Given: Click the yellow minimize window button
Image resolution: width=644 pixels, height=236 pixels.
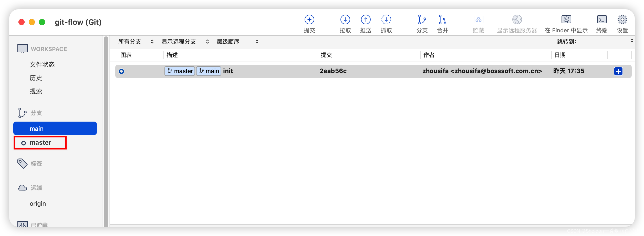Looking at the screenshot, I should click(32, 22).
